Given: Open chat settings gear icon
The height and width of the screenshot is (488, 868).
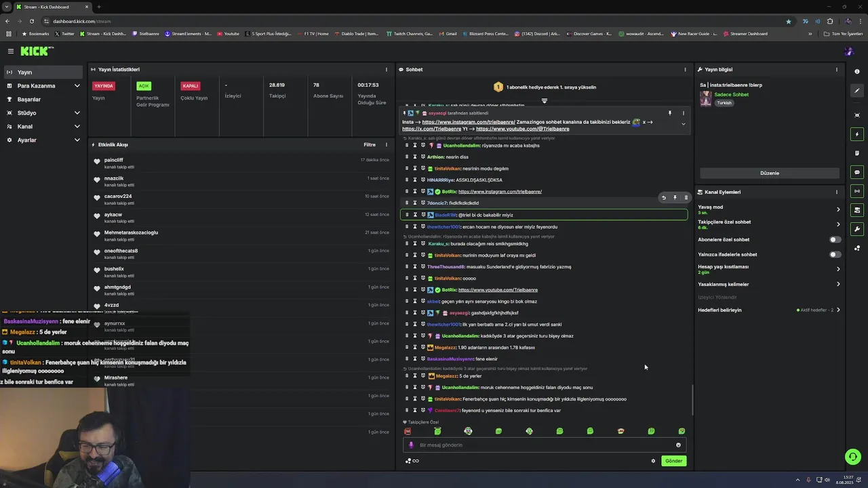Looking at the screenshot, I should pyautogui.click(x=653, y=461).
